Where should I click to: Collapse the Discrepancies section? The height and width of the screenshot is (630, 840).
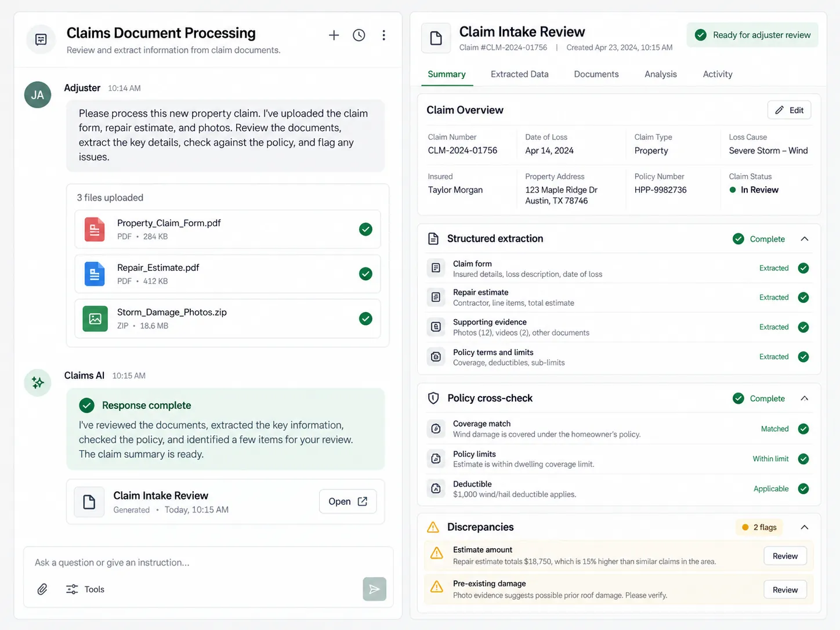pos(805,527)
